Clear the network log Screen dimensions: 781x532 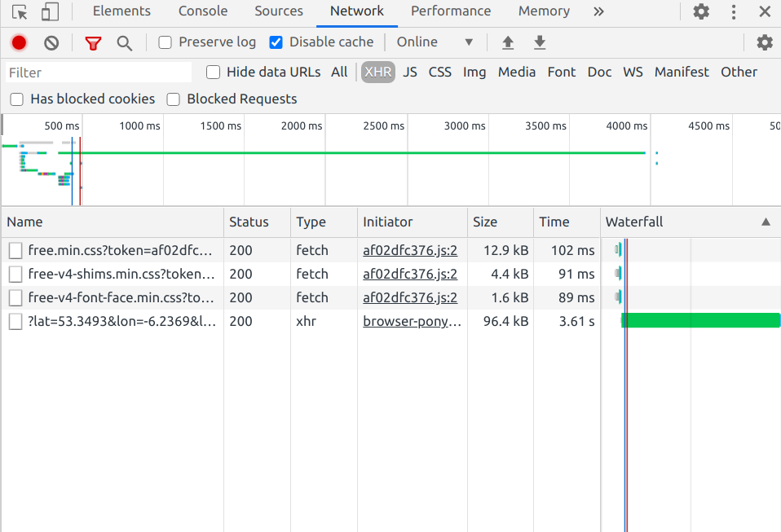point(51,43)
